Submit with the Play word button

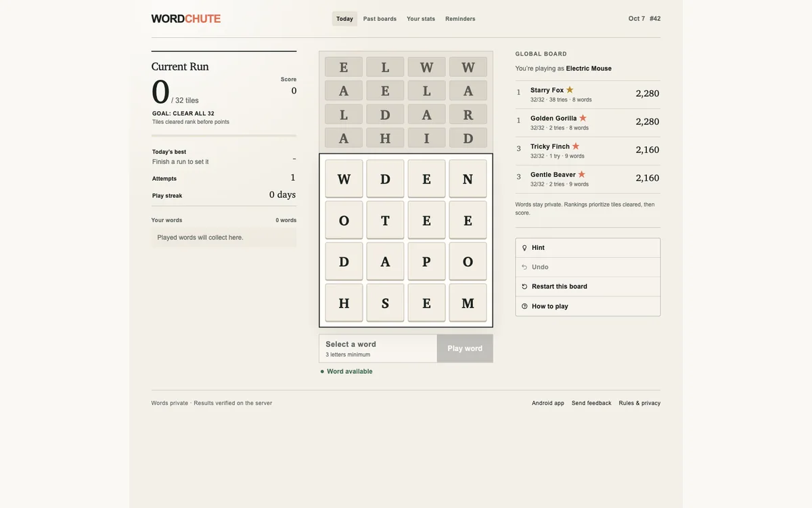click(465, 348)
